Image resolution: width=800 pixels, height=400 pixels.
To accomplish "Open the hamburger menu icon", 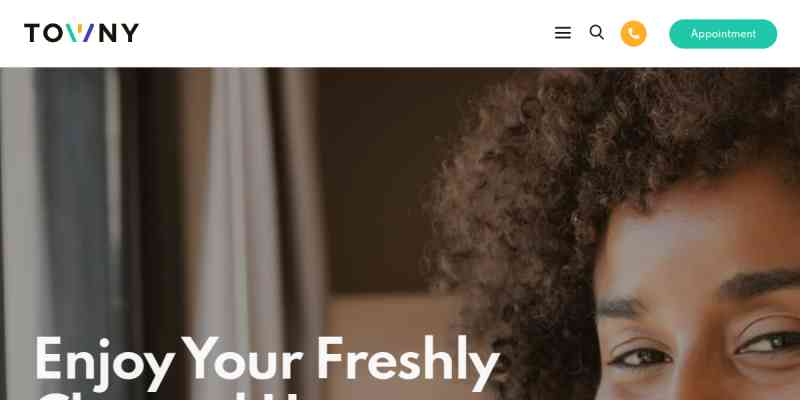I will 562,33.
